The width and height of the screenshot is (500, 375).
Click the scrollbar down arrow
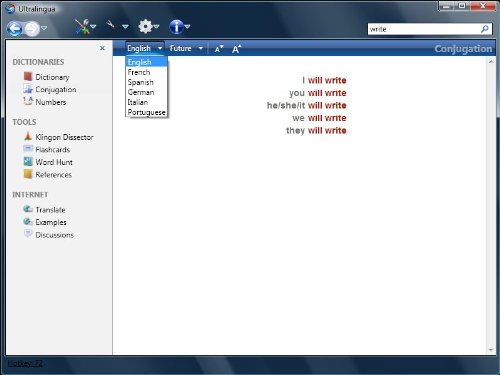coord(491,350)
